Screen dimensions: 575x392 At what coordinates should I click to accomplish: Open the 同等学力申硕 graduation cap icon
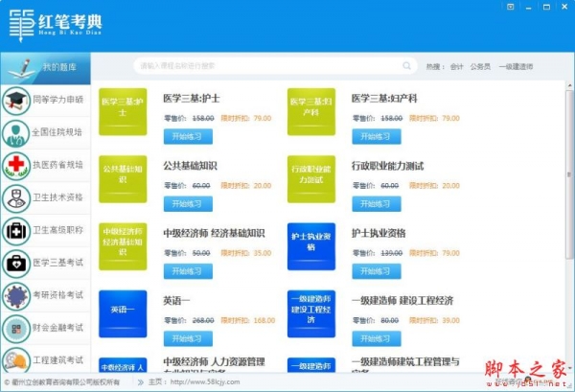pyautogui.click(x=16, y=101)
